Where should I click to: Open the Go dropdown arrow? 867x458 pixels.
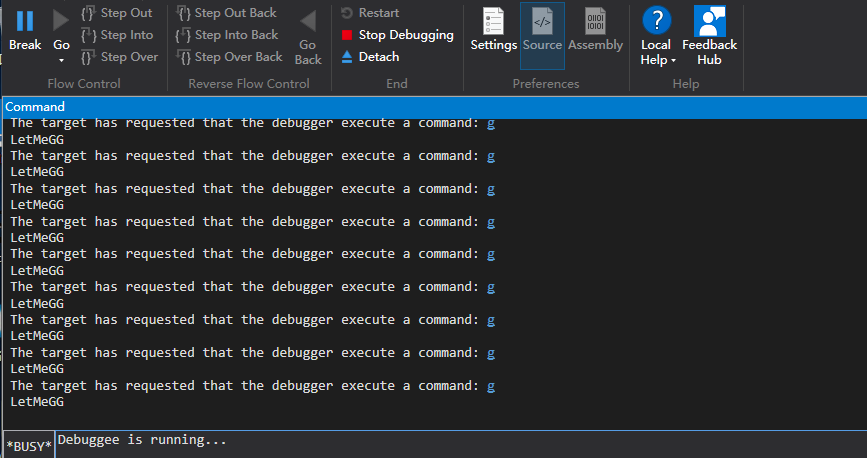click(x=61, y=60)
